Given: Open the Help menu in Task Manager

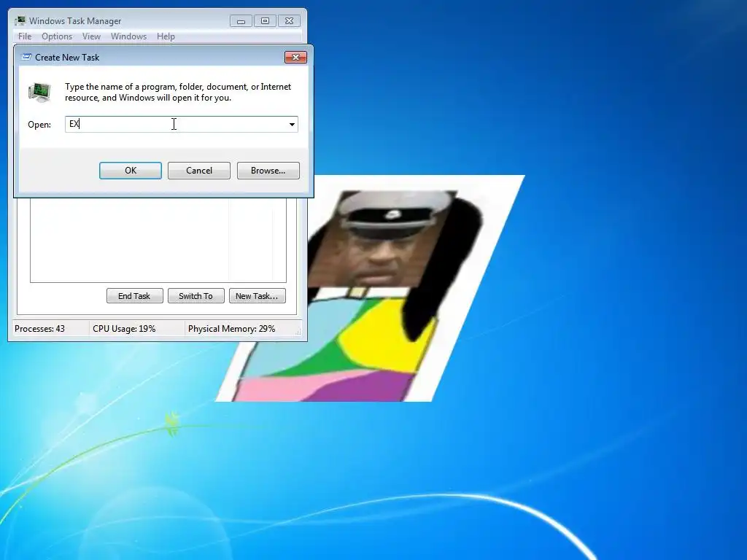Looking at the screenshot, I should 166,36.
